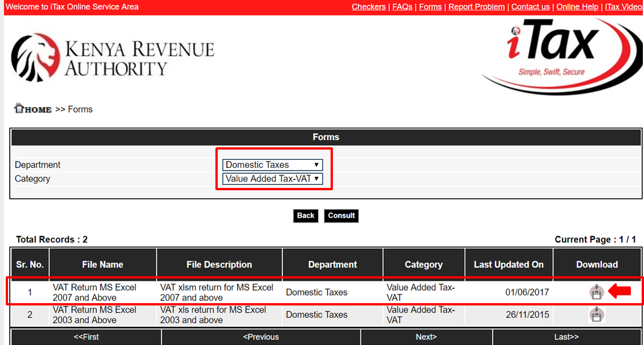Image resolution: width=644 pixels, height=345 pixels.
Task: Open Online Help
Action: (x=577, y=7)
